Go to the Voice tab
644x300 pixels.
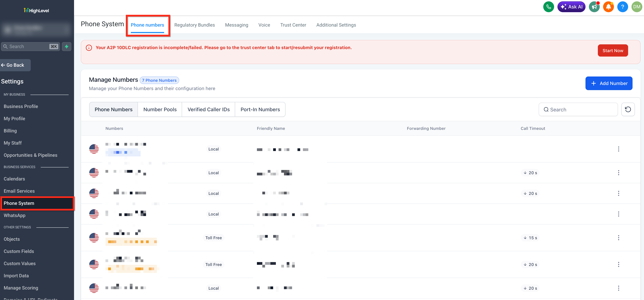coord(264,25)
